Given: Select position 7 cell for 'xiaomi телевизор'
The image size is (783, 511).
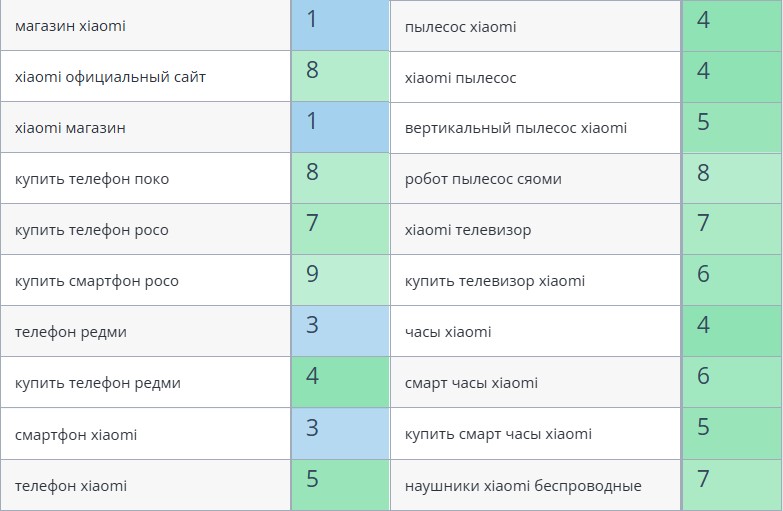Looking at the screenshot, I should (x=732, y=229).
